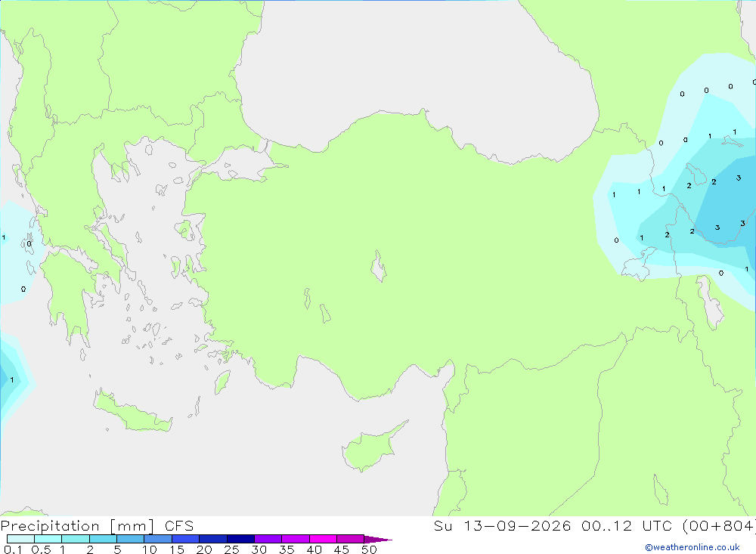The width and height of the screenshot is (756, 554).
Task: Select the 0.5–1 mm legend color swatch
Action: tap(48, 539)
